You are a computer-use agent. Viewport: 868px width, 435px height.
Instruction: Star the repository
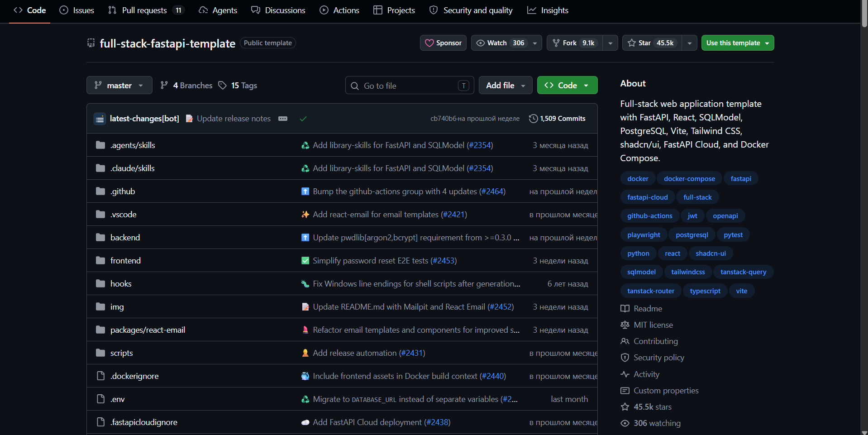point(652,43)
